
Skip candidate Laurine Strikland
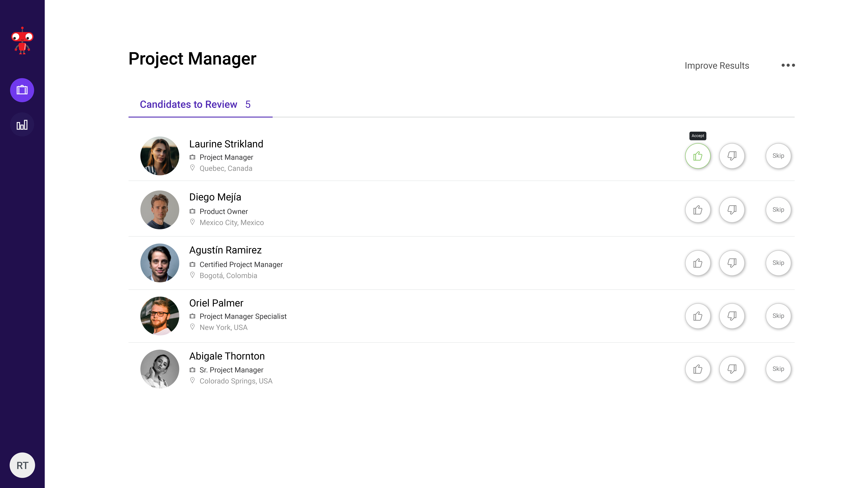click(x=778, y=156)
